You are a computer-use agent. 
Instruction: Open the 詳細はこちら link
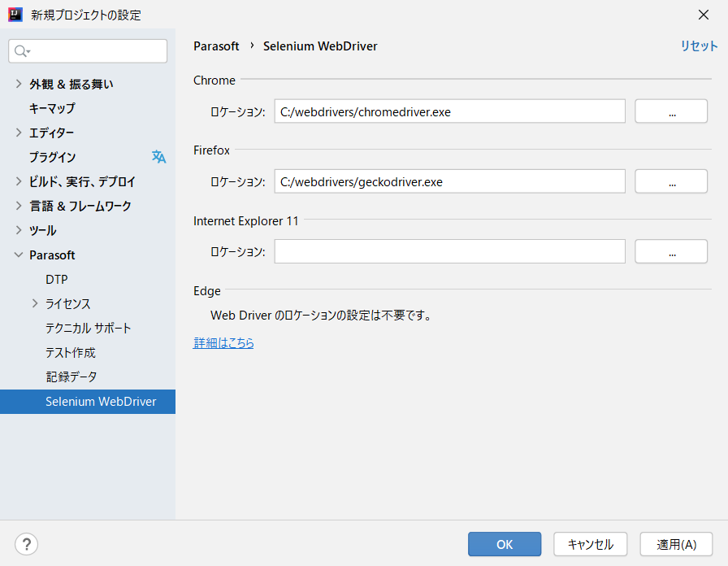[223, 343]
